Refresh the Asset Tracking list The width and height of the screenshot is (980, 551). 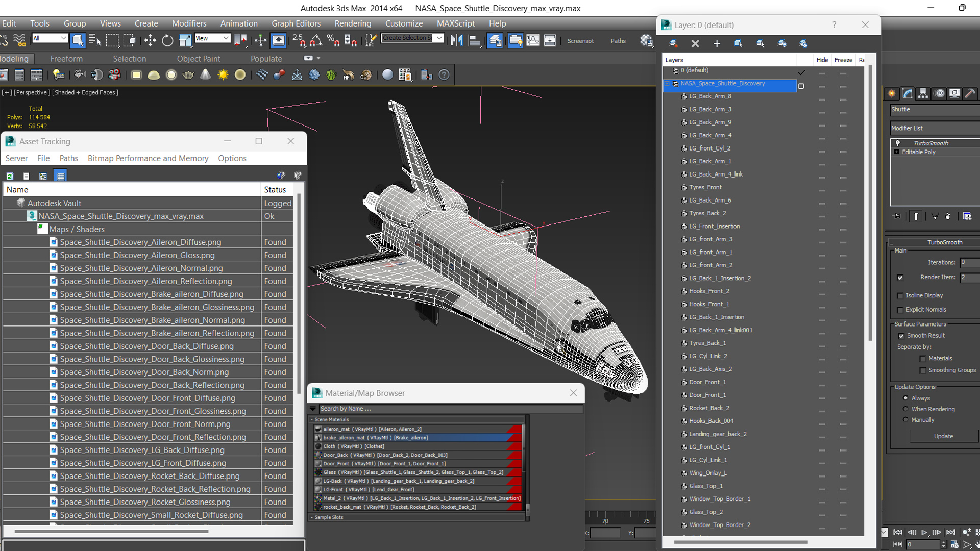coord(10,176)
